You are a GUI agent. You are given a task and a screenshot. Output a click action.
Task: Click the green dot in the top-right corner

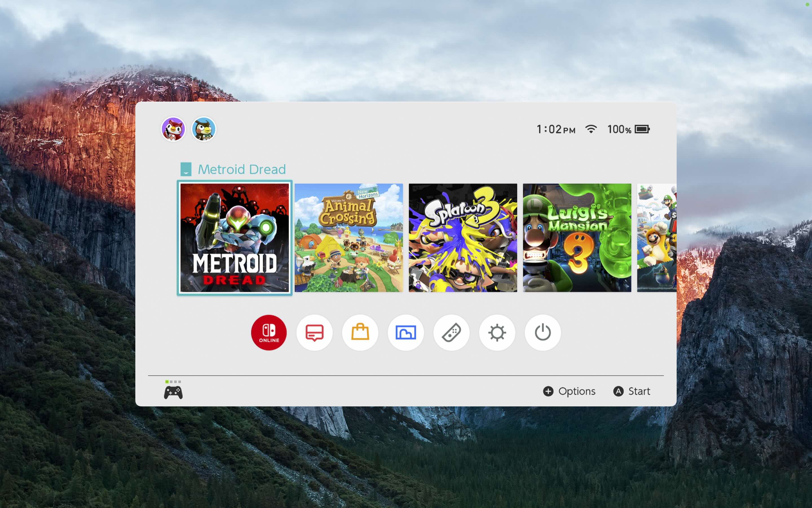(x=807, y=4)
